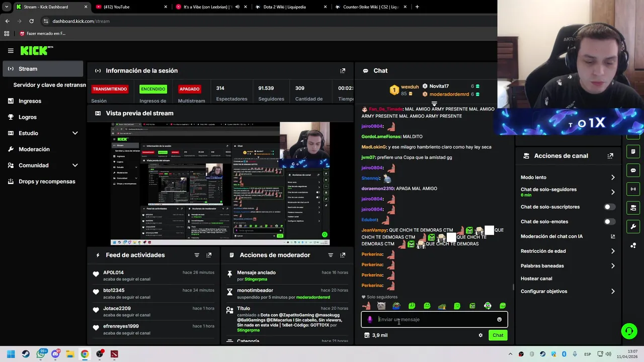Viewport: 644px width, 362px height.
Task: Click the wrench icon in the right sidebar
Action: (633, 226)
